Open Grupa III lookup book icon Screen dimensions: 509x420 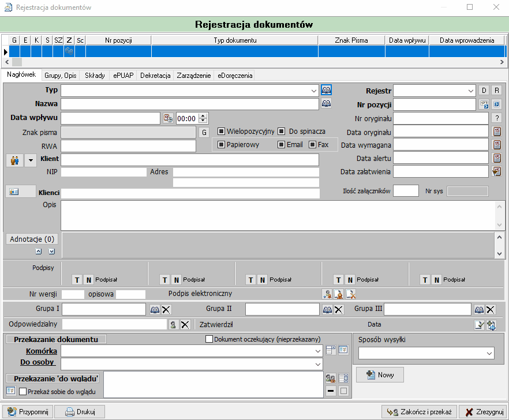(479, 310)
